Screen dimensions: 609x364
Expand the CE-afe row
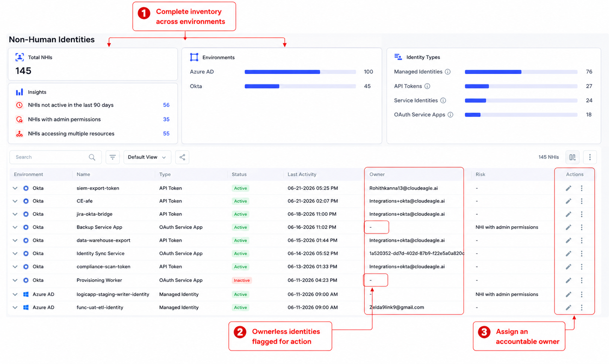point(15,201)
